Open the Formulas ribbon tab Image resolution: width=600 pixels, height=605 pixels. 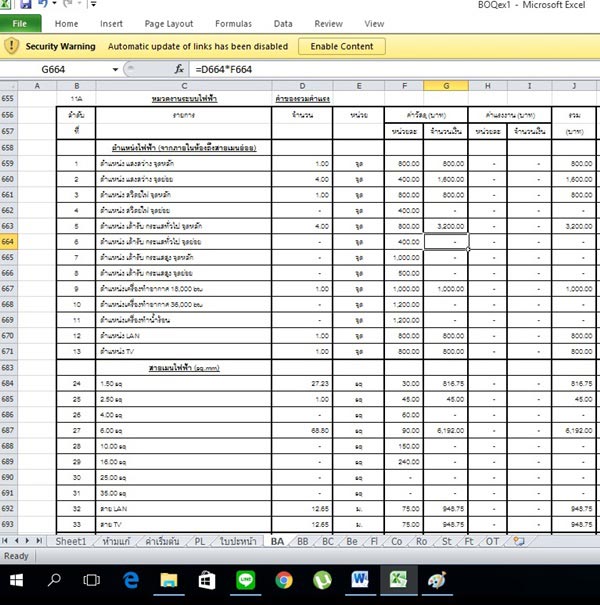point(233,24)
